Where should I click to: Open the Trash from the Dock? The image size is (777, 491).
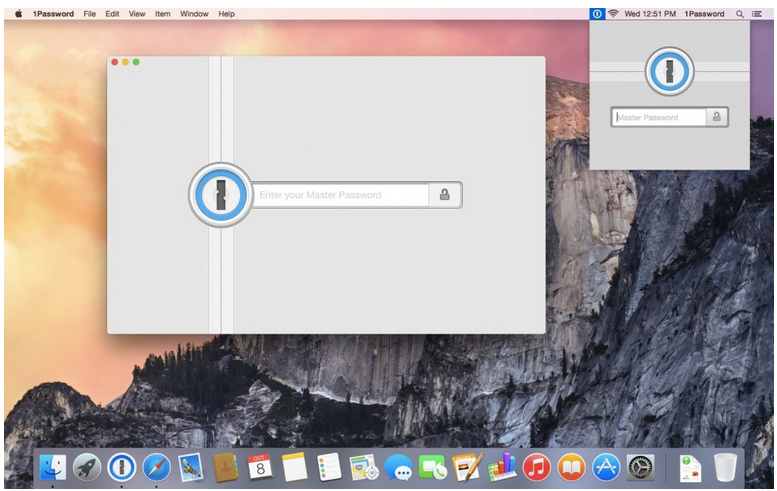point(725,467)
